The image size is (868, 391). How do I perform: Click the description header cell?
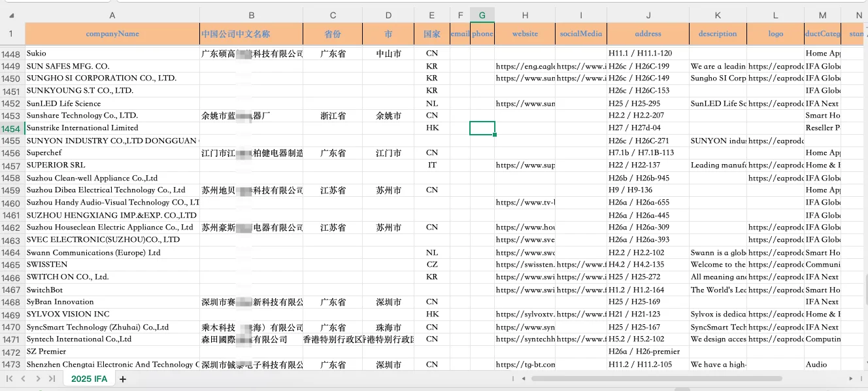coord(718,33)
